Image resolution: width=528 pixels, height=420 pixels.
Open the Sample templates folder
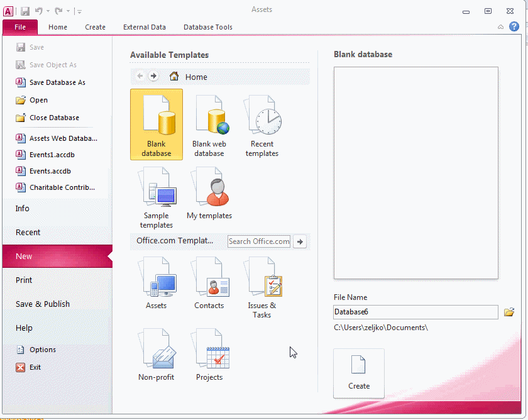click(157, 196)
